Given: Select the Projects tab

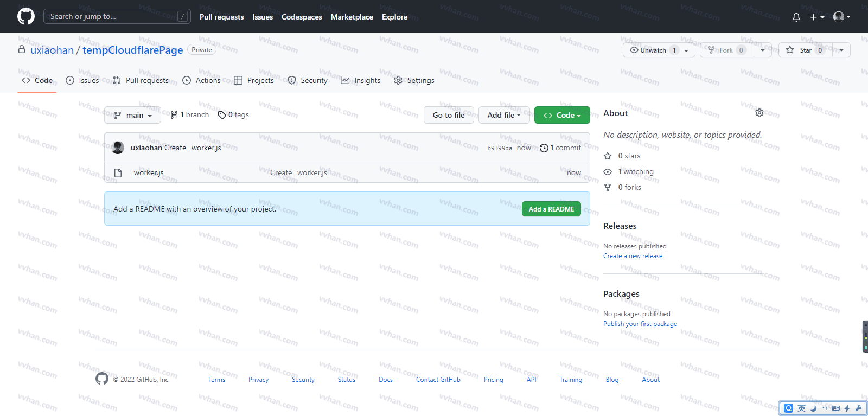Looking at the screenshot, I should tap(254, 80).
